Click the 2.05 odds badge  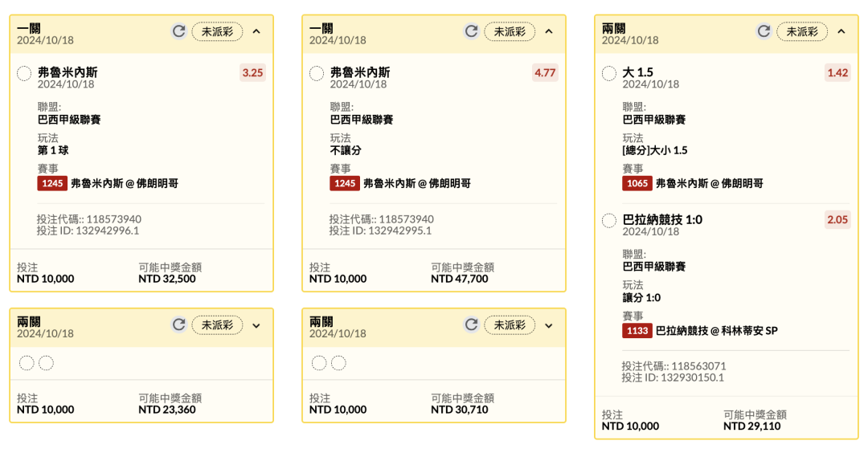pyautogui.click(x=837, y=219)
